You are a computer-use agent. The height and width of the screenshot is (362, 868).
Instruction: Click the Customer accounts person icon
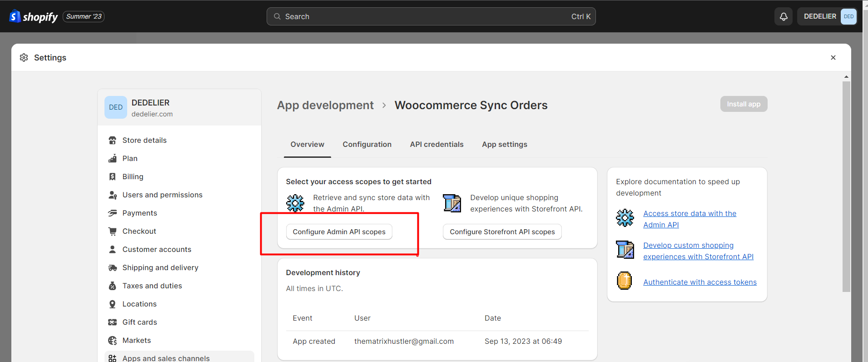(112, 249)
